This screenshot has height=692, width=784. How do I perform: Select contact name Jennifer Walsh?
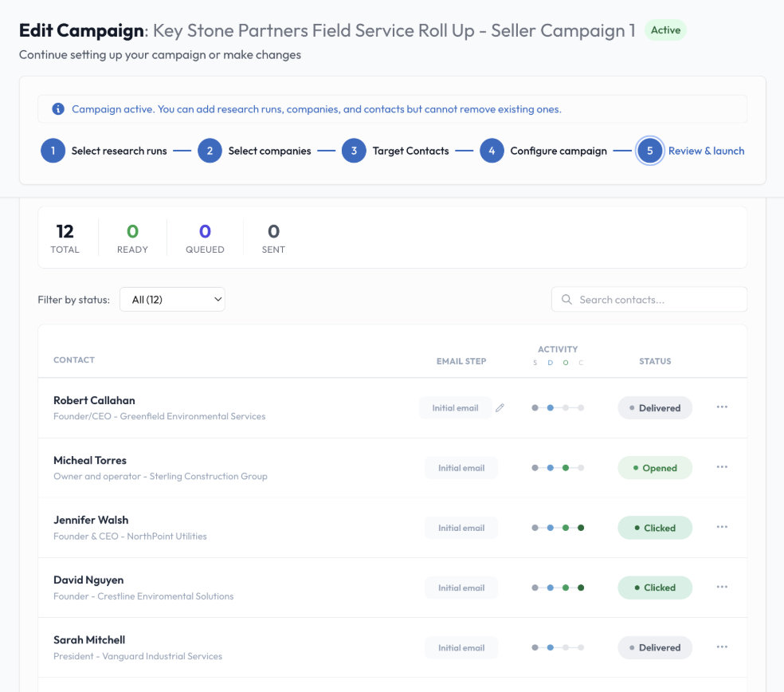(x=91, y=520)
